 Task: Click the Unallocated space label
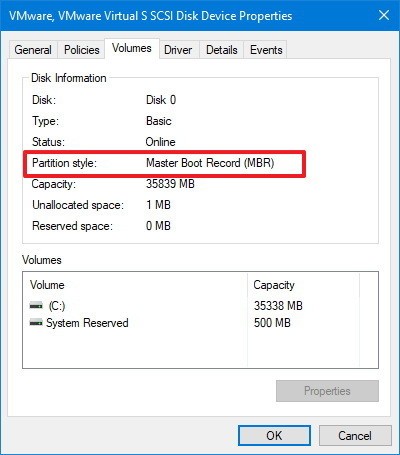[78, 205]
